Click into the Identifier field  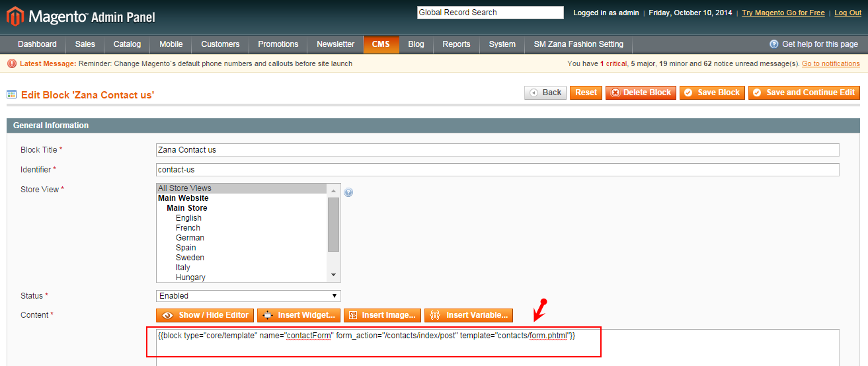pyautogui.click(x=497, y=170)
